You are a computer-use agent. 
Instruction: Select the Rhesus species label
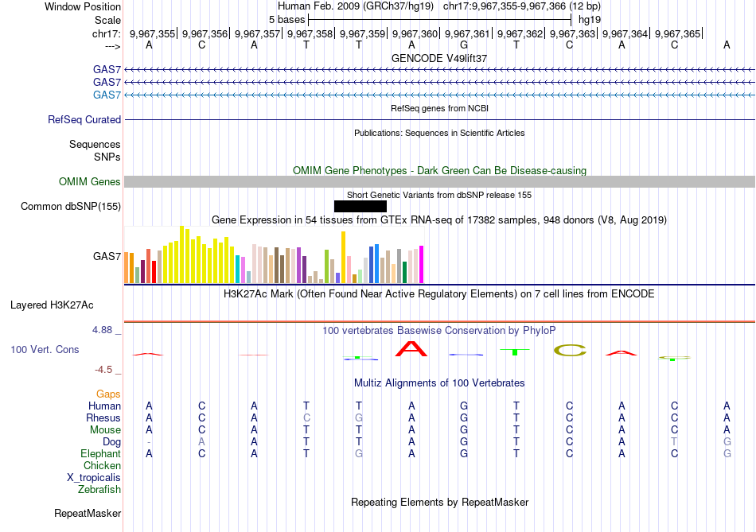pos(103,417)
